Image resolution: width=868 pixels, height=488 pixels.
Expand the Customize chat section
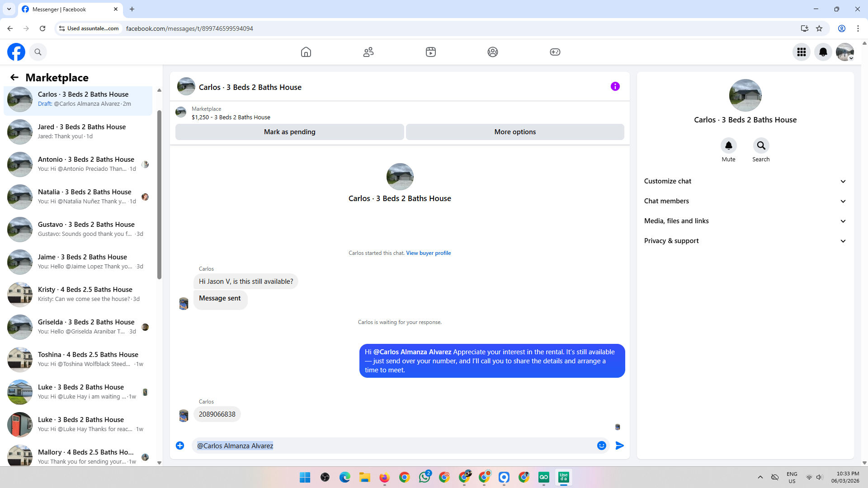coord(745,181)
